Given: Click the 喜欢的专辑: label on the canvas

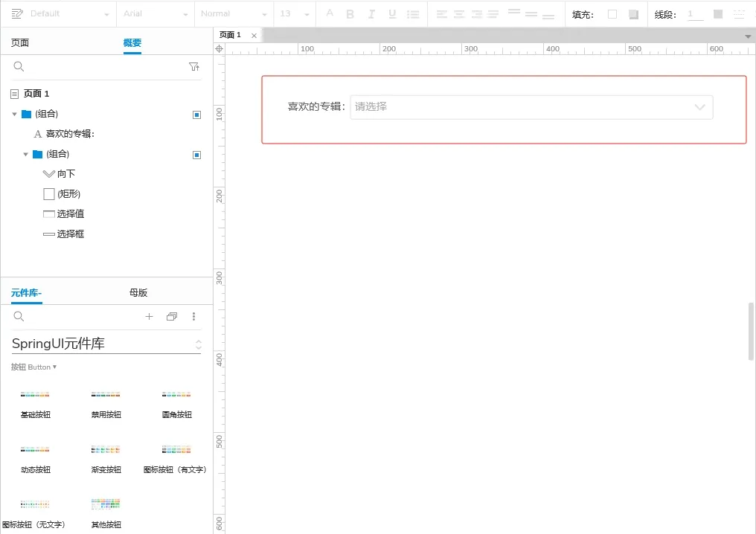Looking at the screenshot, I should [x=316, y=106].
